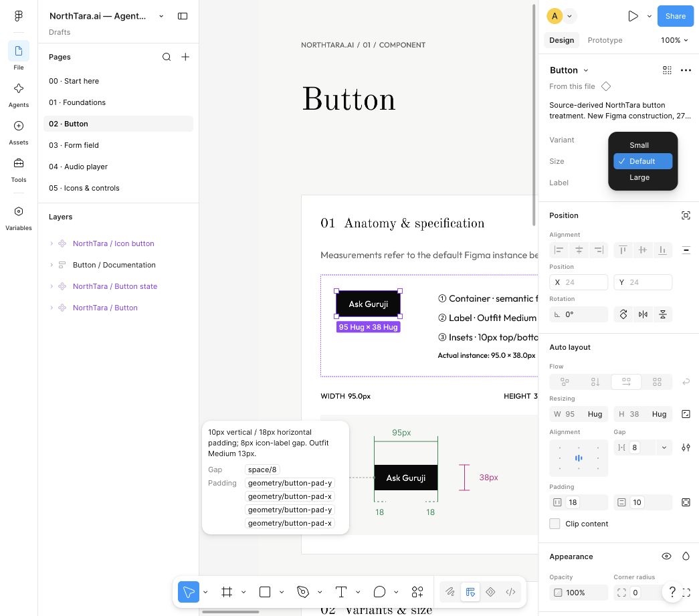Click the Opacity 100% field
This screenshot has height=616, width=699.
point(579,593)
